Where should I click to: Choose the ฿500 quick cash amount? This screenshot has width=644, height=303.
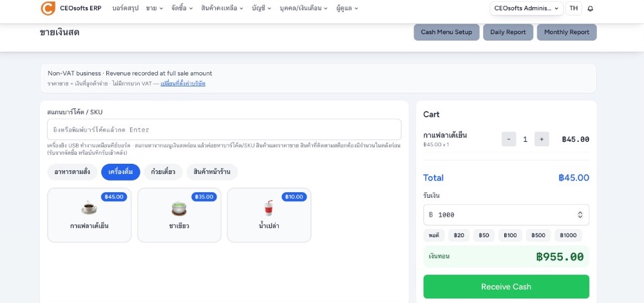coord(538,235)
